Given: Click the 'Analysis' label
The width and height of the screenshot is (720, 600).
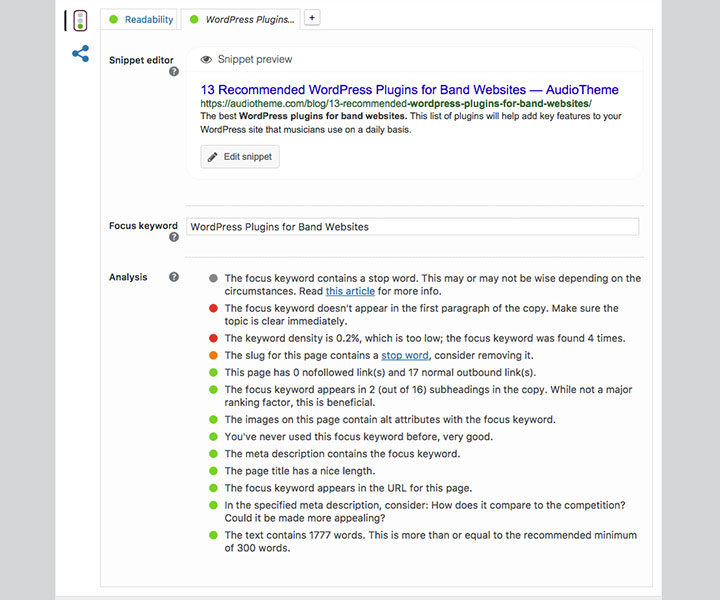Looking at the screenshot, I should pyautogui.click(x=128, y=277).
